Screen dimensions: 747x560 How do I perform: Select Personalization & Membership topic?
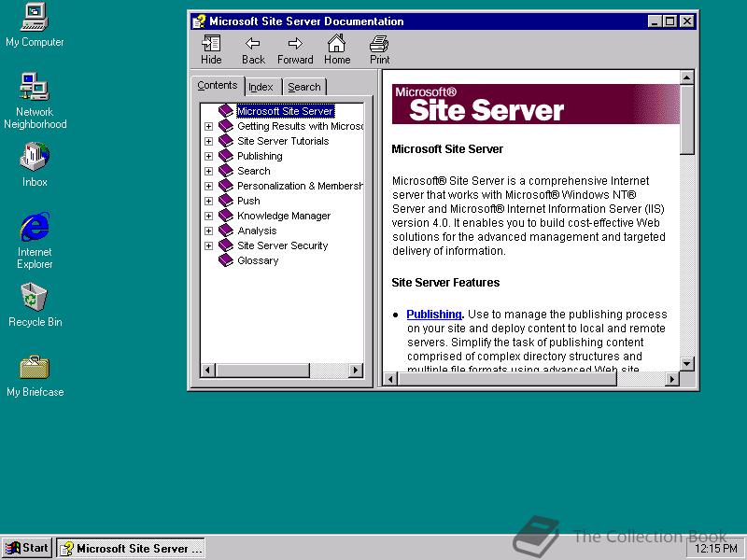tap(300, 186)
